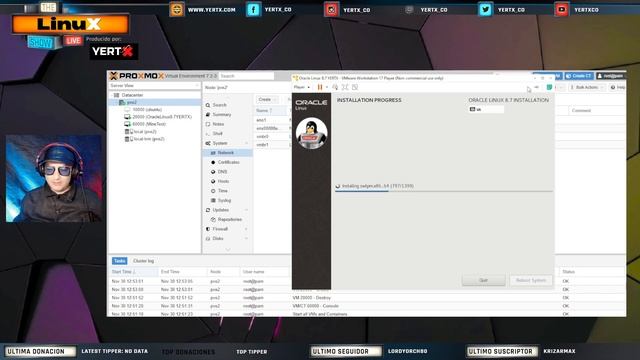Expand the Firewall section arrow
This screenshot has width=640, height=360.
246,229
